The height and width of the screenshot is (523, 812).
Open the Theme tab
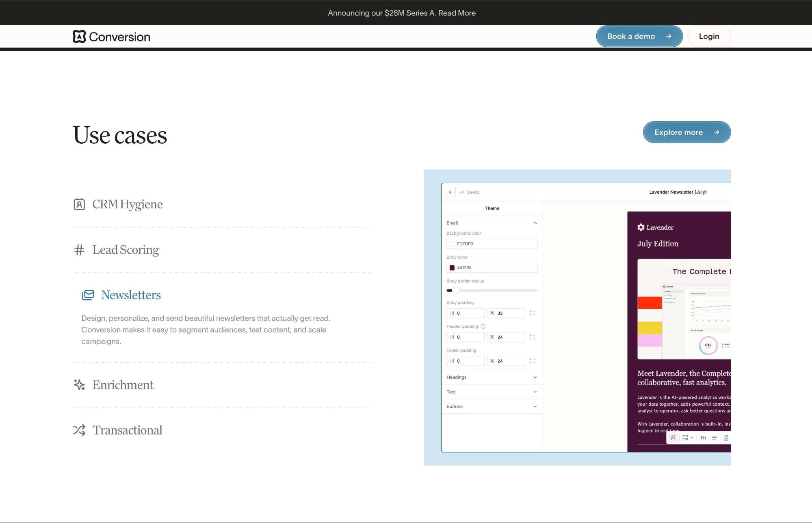(x=492, y=208)
